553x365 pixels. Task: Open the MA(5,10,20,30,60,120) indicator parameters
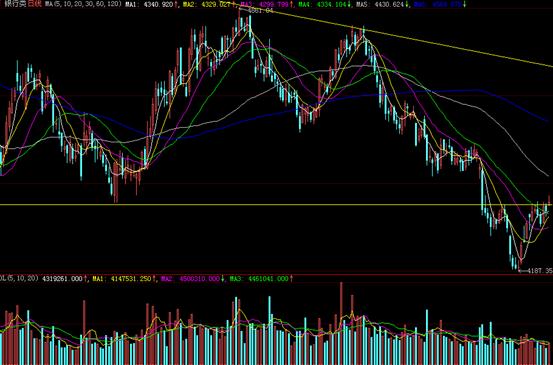click(x=83, y=4)
